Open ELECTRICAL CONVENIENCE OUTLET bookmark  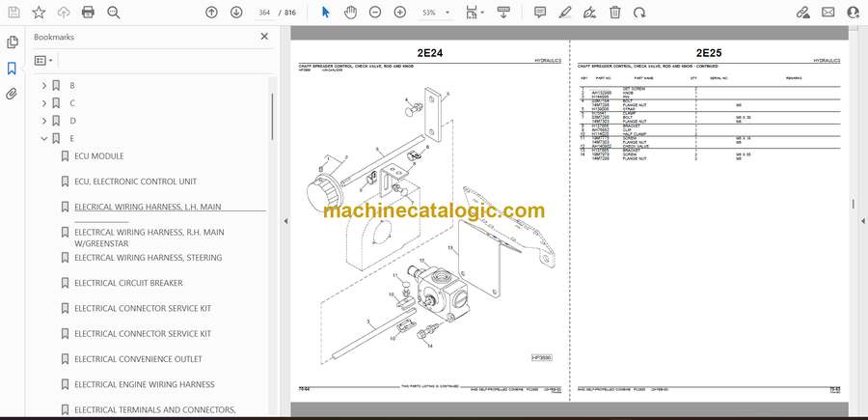pos(138,359)
